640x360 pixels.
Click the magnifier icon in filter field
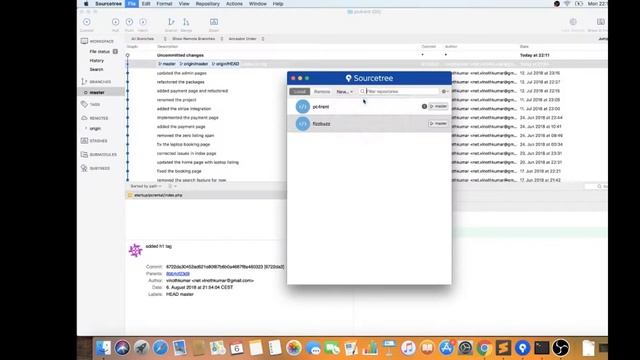coord(362,91)
